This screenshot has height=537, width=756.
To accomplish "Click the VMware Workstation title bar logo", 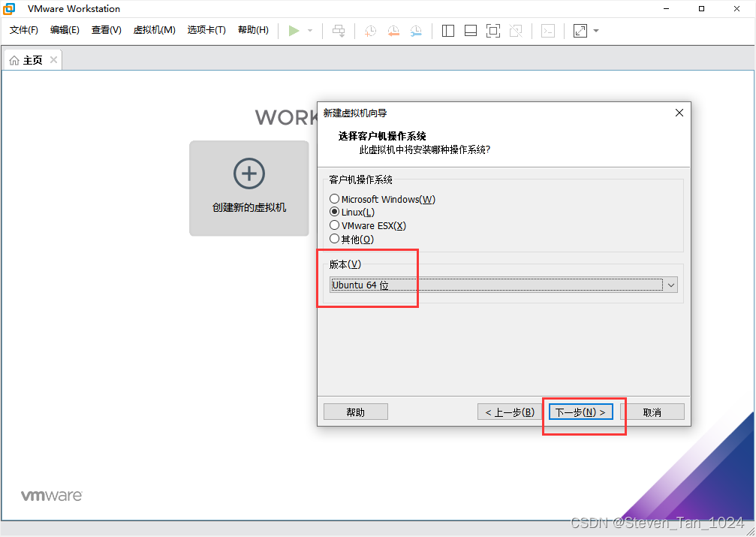I will pyautogui.click(x=9, y=9).
